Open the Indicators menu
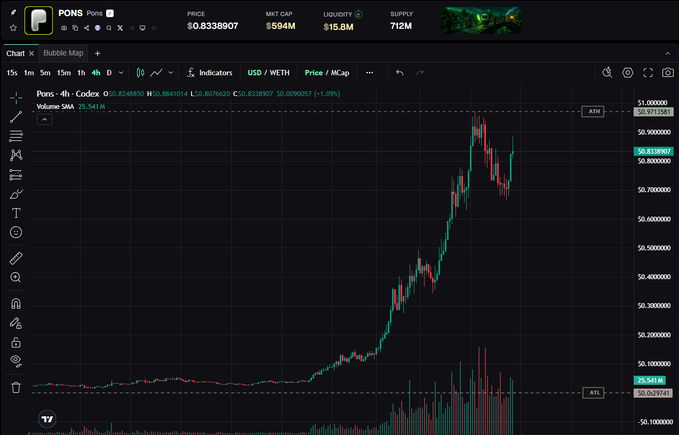Viewport: 679px width, 435px height. click(210, 73)
